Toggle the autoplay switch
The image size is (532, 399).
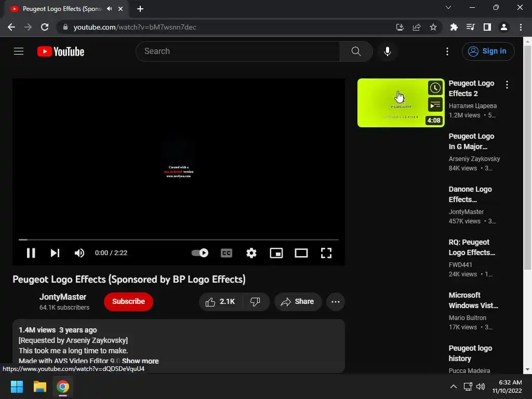point(200,253)
